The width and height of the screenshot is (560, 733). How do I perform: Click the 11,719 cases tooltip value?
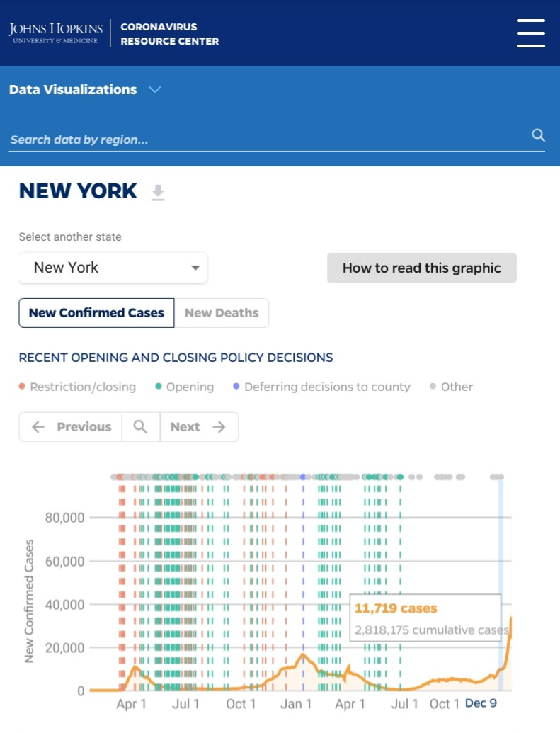coord(396,608)
